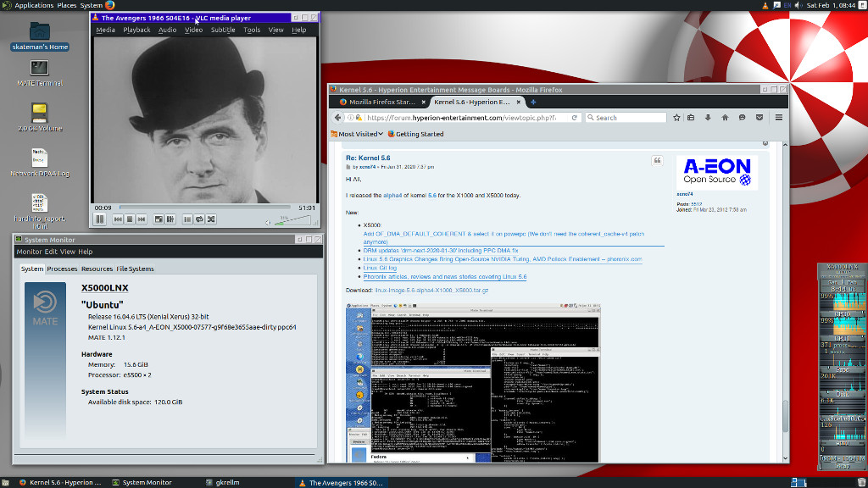This screenshot has height=488, width=868.
Task: Adjust the VLC volume slider
Action: (292, 221)
